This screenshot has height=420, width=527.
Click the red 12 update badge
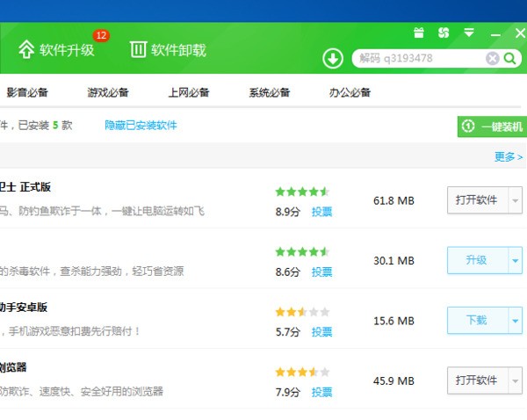click(x=101, y=35)
